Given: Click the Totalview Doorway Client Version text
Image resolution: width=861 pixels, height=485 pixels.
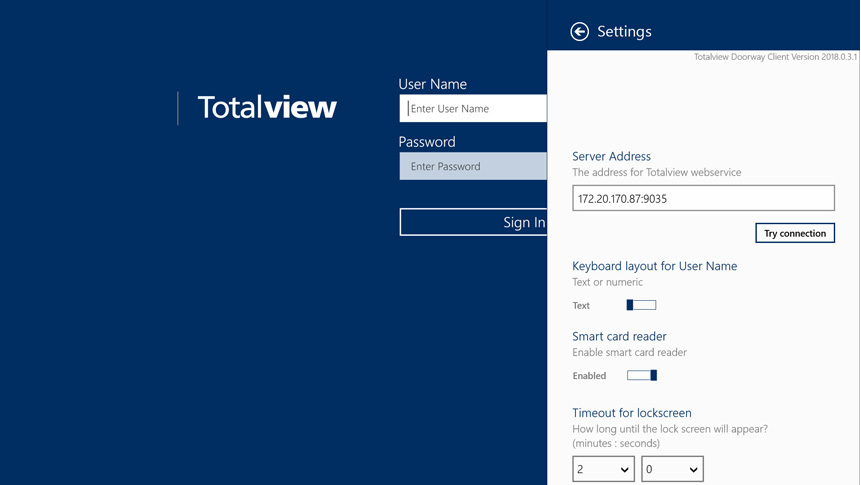Looking at the screenshot, I should pyautogui.click(x=775, y=57).
